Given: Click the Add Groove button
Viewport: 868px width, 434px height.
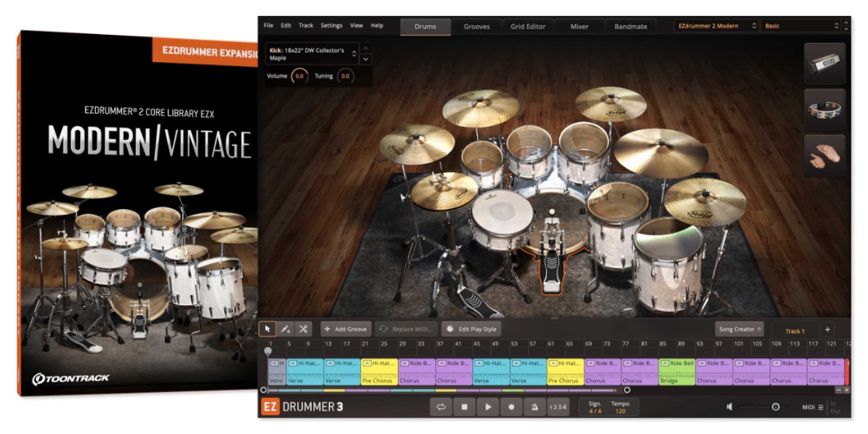Looking at the screenshot, I should pos(346,329).
